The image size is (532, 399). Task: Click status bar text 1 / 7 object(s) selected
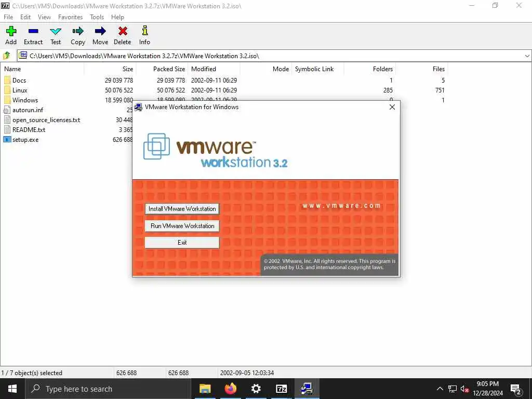pos(32,373)
